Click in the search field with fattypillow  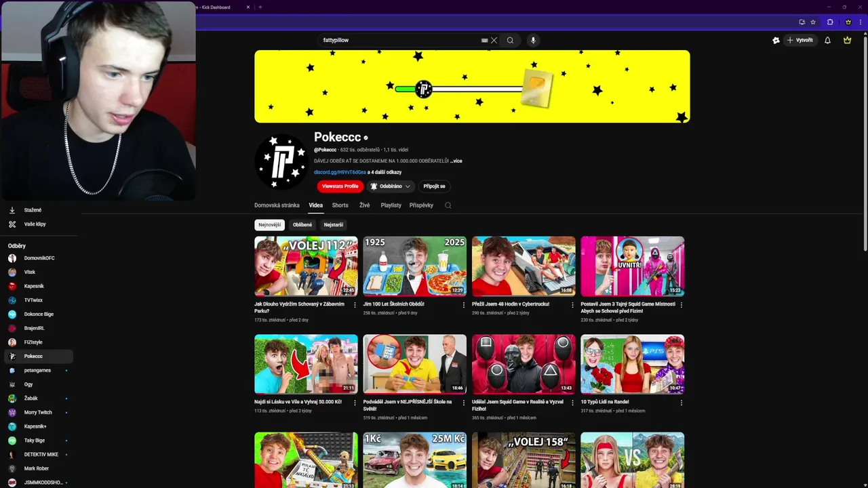tap(400, 40)
